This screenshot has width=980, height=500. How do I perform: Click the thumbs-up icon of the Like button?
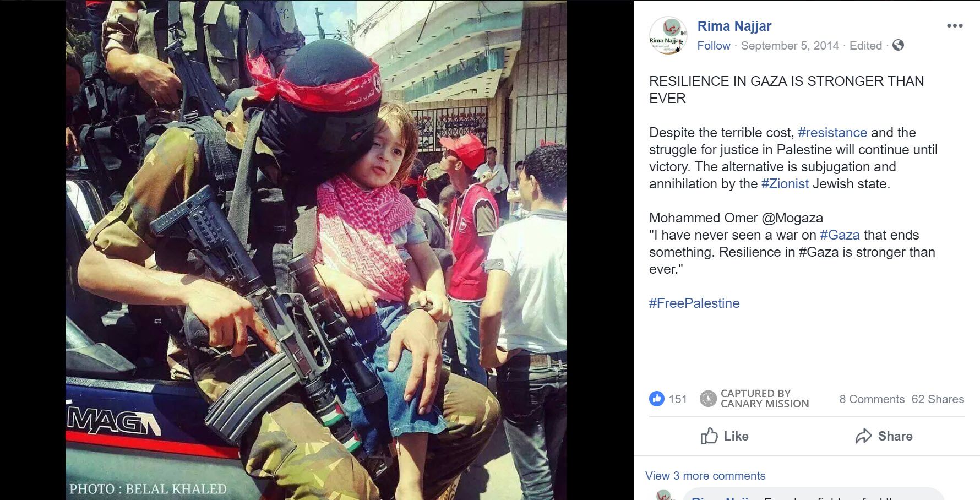(709, 436)
